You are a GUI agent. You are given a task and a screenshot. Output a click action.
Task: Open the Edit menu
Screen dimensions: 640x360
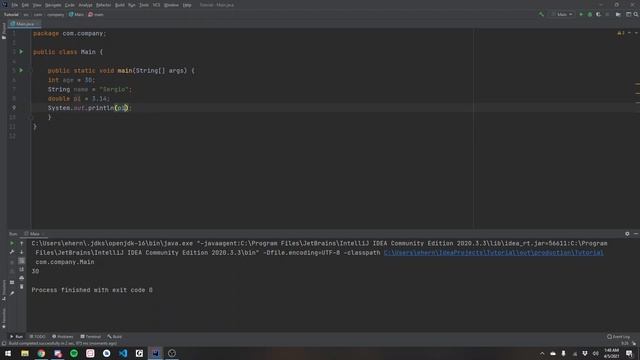pyautogui.click(x=25, y=5)
